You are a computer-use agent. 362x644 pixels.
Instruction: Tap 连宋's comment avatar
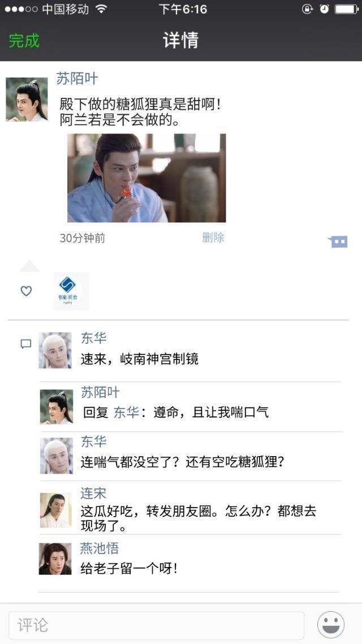[x=56, y=510]
